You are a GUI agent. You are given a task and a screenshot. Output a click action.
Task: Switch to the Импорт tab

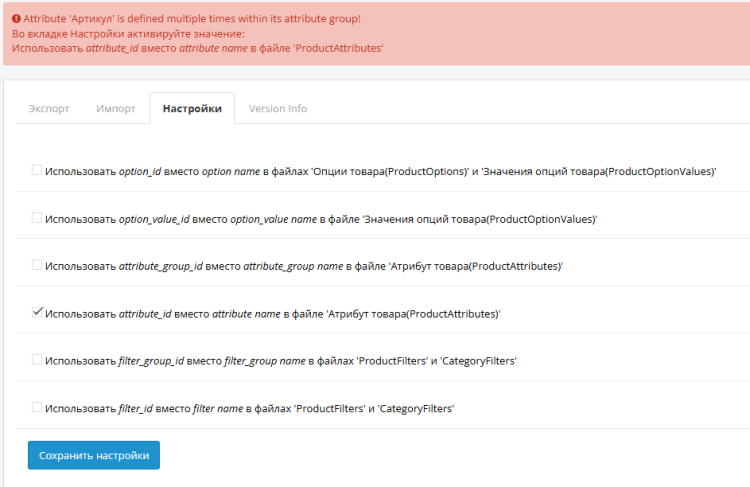tap(116, 109)
